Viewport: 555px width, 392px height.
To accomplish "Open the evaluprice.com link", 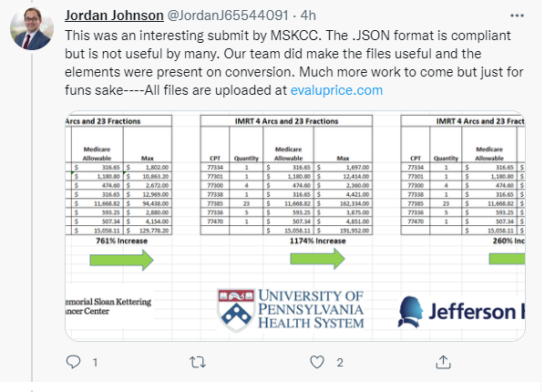I will click(336, 90).
